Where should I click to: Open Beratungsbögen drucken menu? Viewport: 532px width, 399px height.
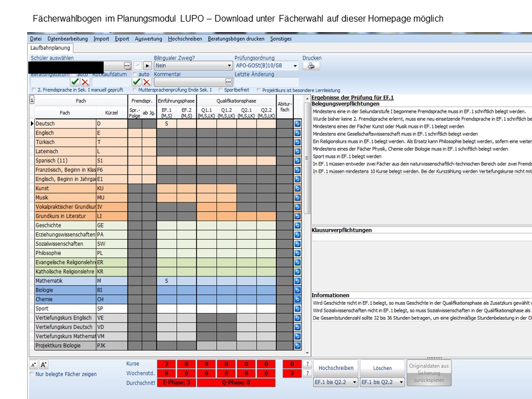[x=236, y=39]
